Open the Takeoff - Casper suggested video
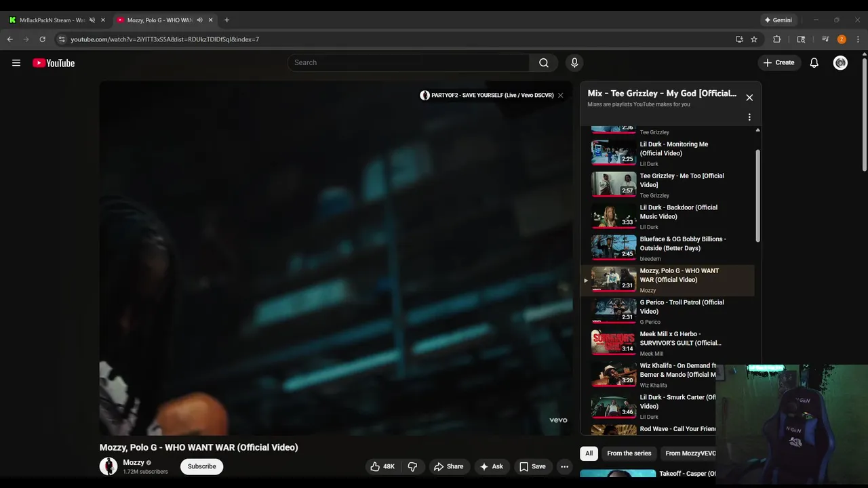This screenshot has height=488, width=868. [x=648, y=474]
